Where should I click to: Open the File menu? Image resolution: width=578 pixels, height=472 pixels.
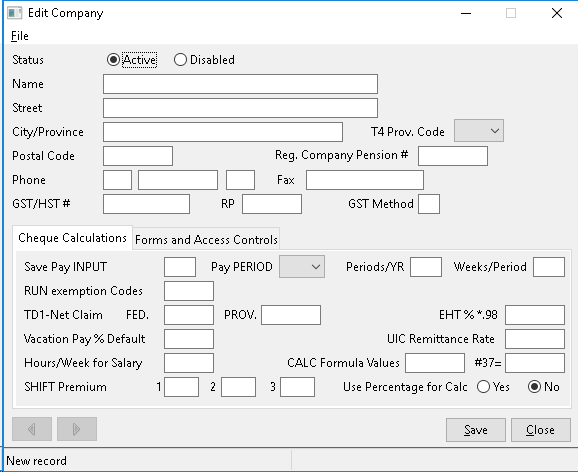[x=20, y=36]
